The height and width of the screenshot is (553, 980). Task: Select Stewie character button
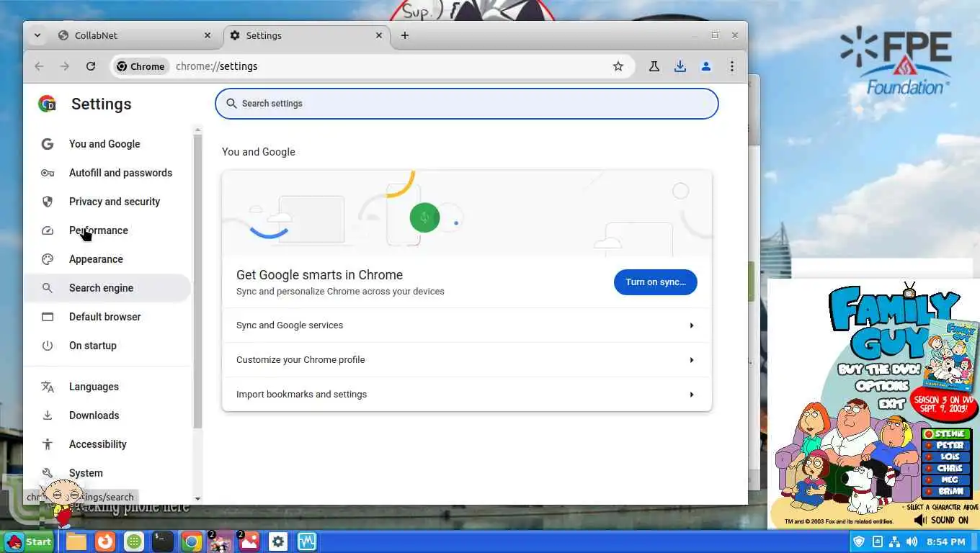coord(947,434)
